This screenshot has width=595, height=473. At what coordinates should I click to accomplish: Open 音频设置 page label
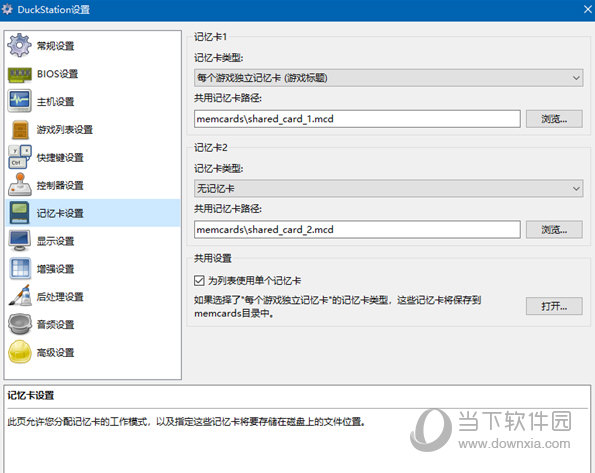point(55,325)
